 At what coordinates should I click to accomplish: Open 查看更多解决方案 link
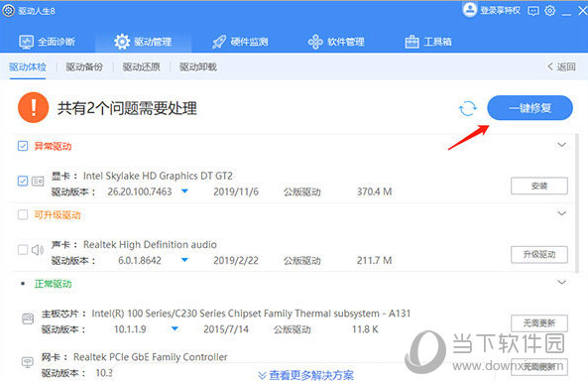[306, 375]
